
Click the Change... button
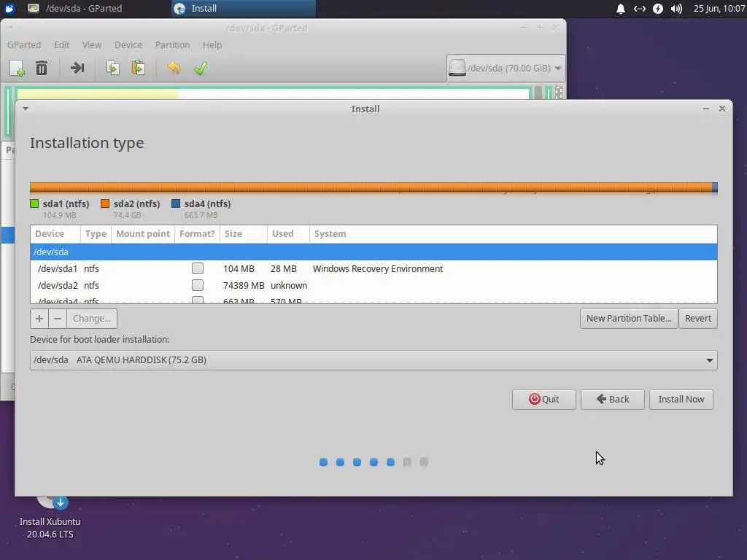pos(92,319)
